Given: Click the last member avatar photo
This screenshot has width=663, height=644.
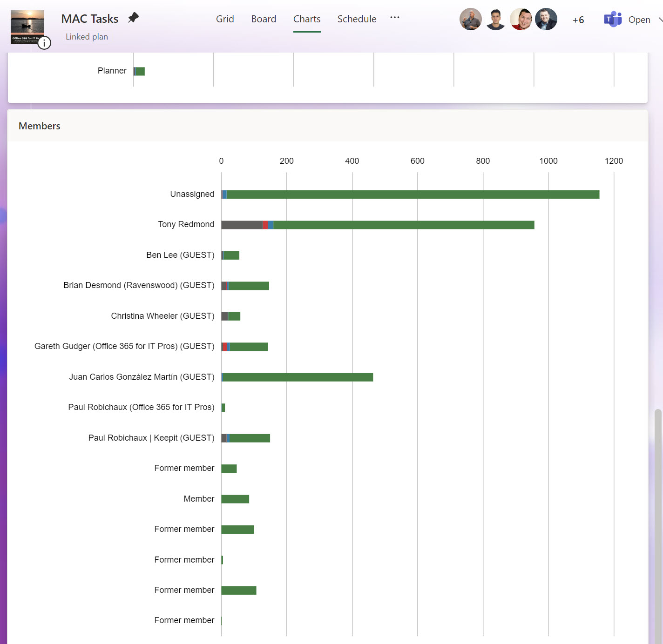Looking at the screenshot, I should coord(546,19).
